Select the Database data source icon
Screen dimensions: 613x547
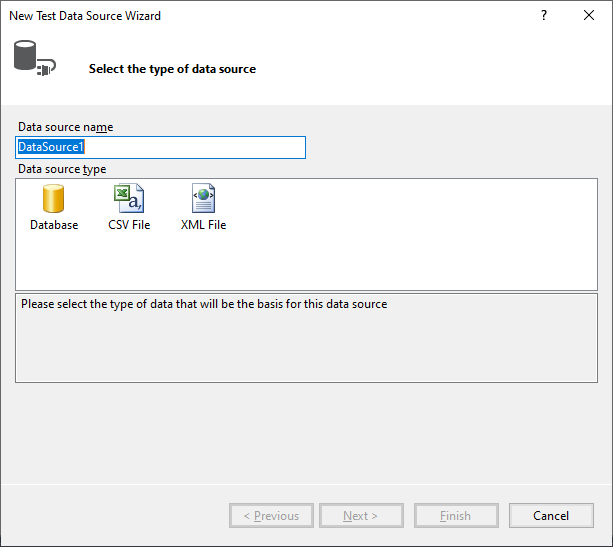(53, 198)
